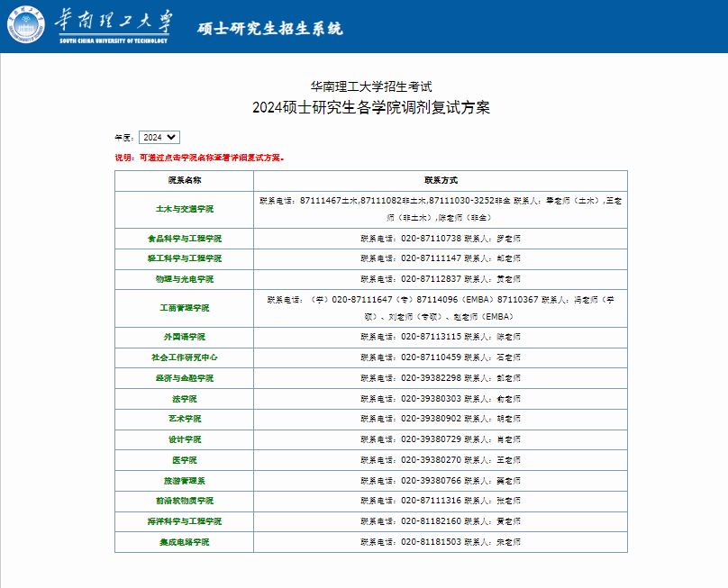728x588 pixels.
Task: Click the contact cell with 020-39380902
Action: pos(441,419)
